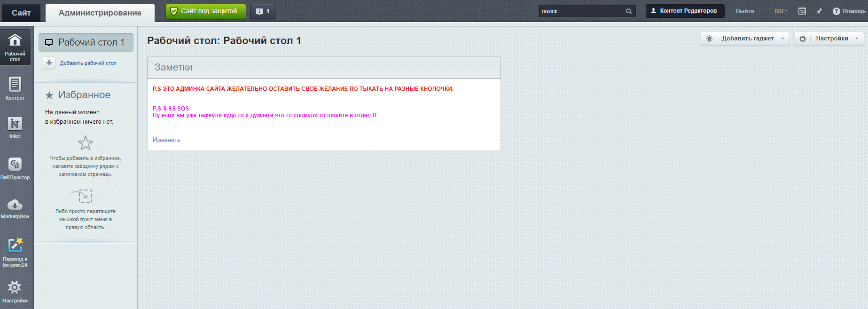
Task: Click the red P.S ЭТО АДМИНКА note text
Action: (303, 89)
